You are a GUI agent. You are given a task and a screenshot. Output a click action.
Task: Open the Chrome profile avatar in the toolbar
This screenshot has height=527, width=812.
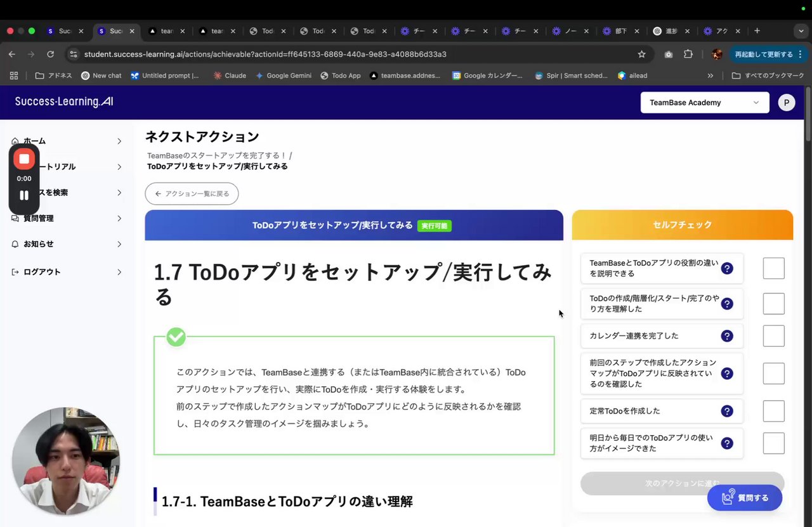(x=717, y=55)
